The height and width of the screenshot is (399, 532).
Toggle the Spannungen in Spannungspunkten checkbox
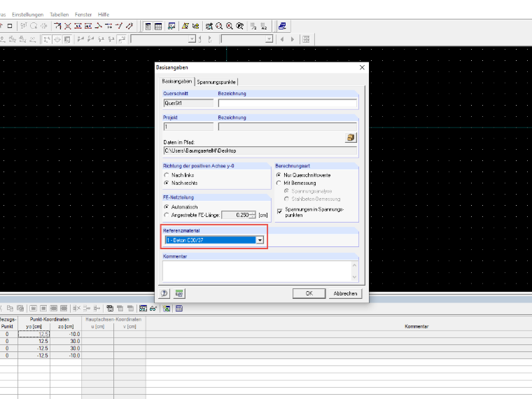(279, 211)
